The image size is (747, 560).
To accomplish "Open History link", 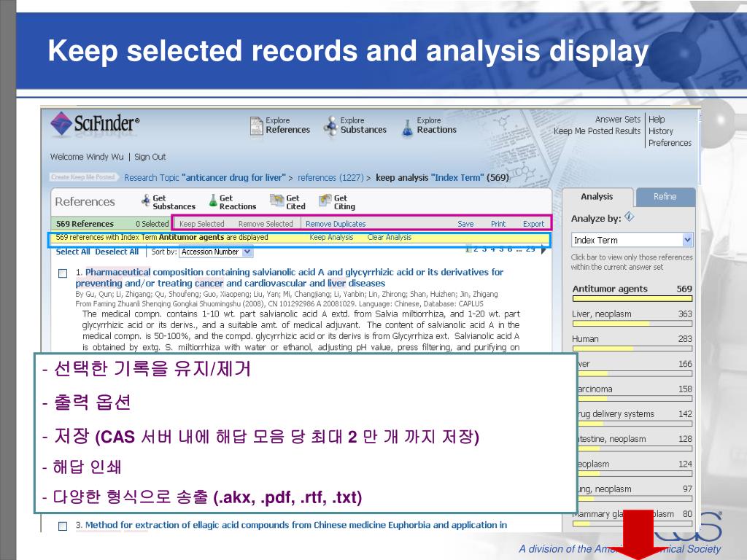I will (x=661, y=131).
